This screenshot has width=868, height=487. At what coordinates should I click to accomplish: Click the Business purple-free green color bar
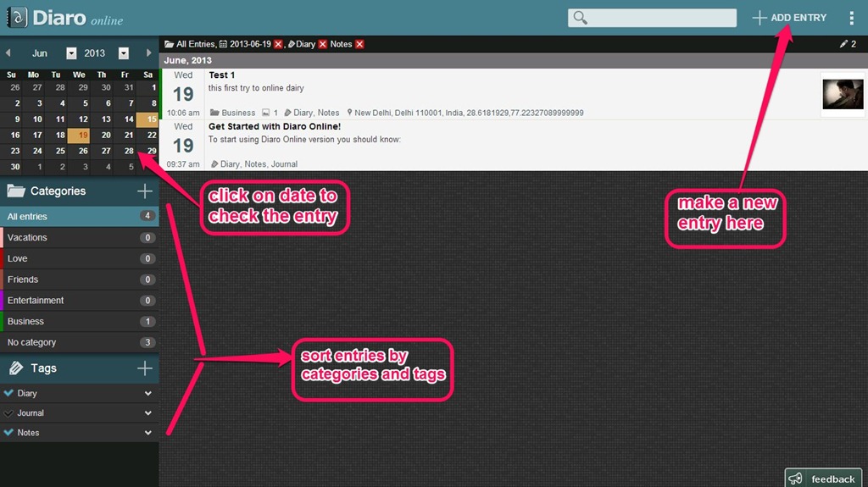[2, 322]
